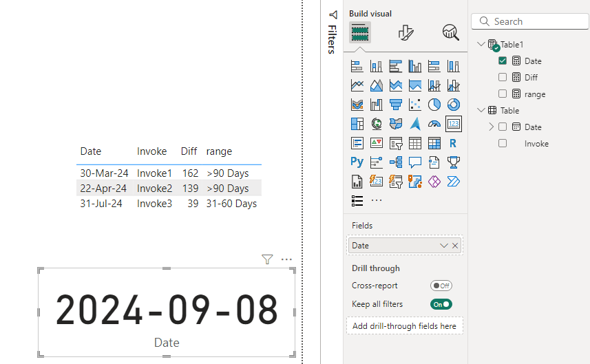Select the filled map visual
The image size is (590, 364).
pos(395,124)
